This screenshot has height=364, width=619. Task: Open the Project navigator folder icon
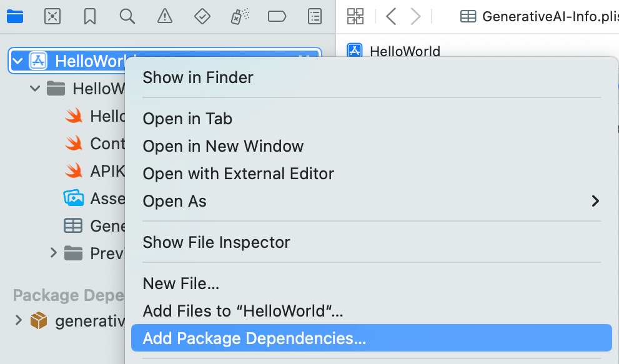pos(15,17)
